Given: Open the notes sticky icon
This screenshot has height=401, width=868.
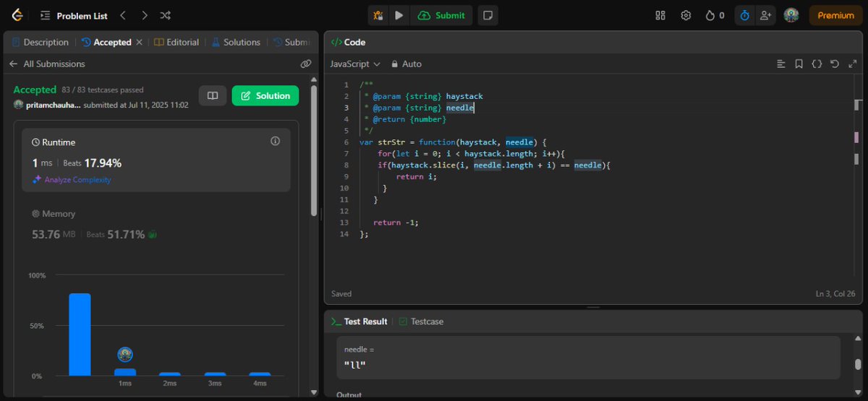Looking at the screenshot, I should (488, 15).
